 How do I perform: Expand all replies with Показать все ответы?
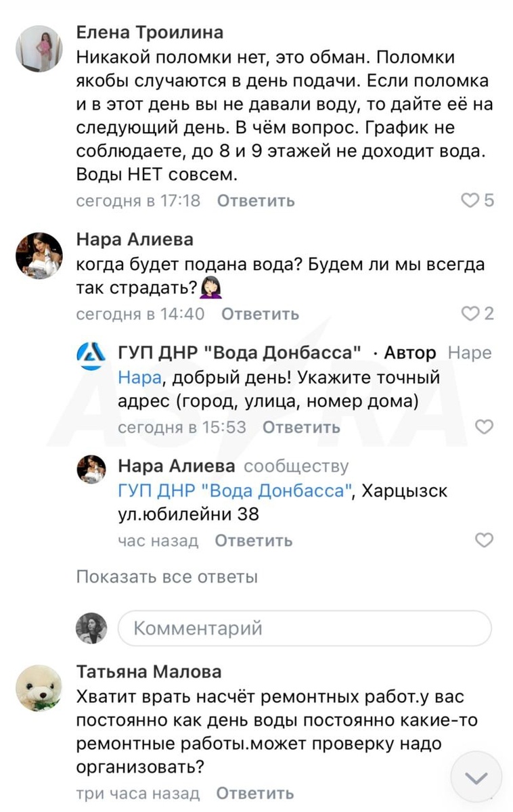coord(166,577)
